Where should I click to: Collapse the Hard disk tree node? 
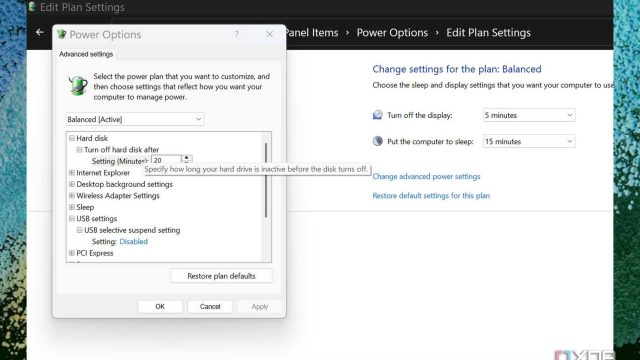[x=72, y=138]
